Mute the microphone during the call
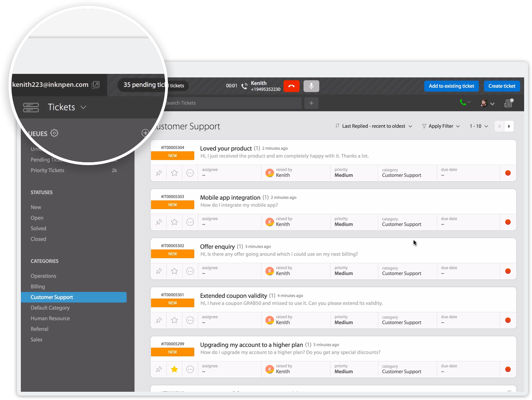532x400 pixels. click(x=311, y=86)
